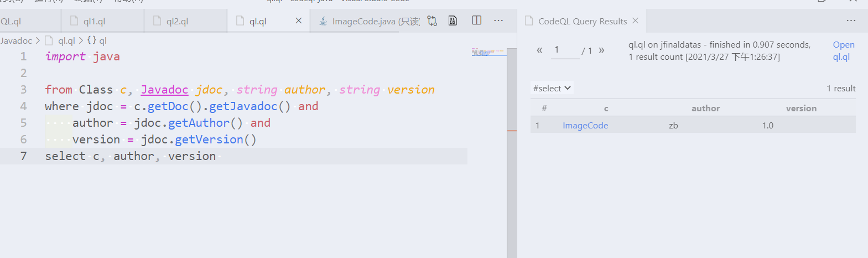The image size is (868, 258).
Task: Expand the ql symbol breadcrumb
Action: 97,40
